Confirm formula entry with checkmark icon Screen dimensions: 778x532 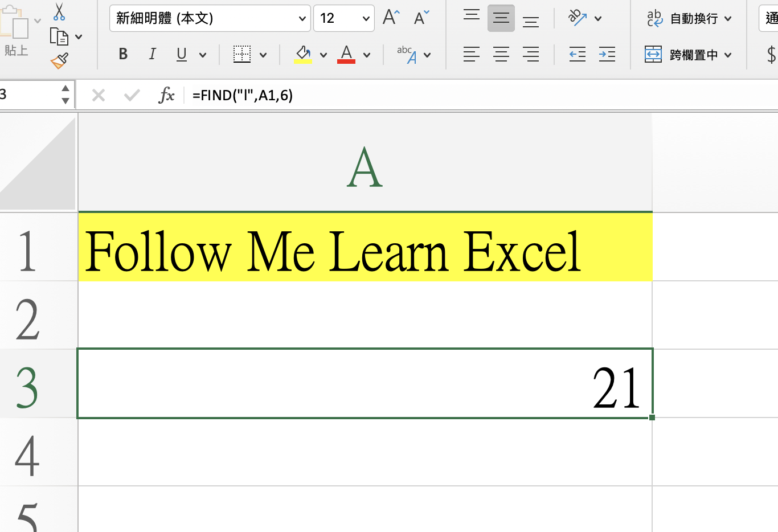point(132,95)
